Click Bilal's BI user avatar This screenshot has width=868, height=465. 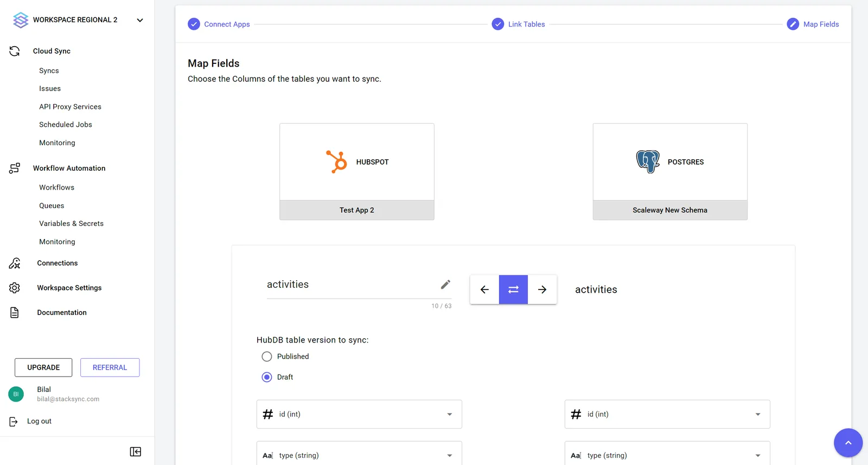pos(16,394)
